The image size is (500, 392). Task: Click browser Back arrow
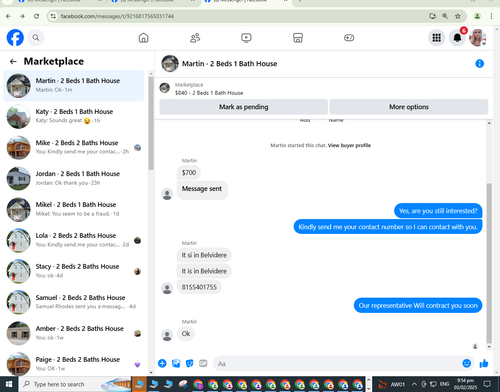[8, 16]
